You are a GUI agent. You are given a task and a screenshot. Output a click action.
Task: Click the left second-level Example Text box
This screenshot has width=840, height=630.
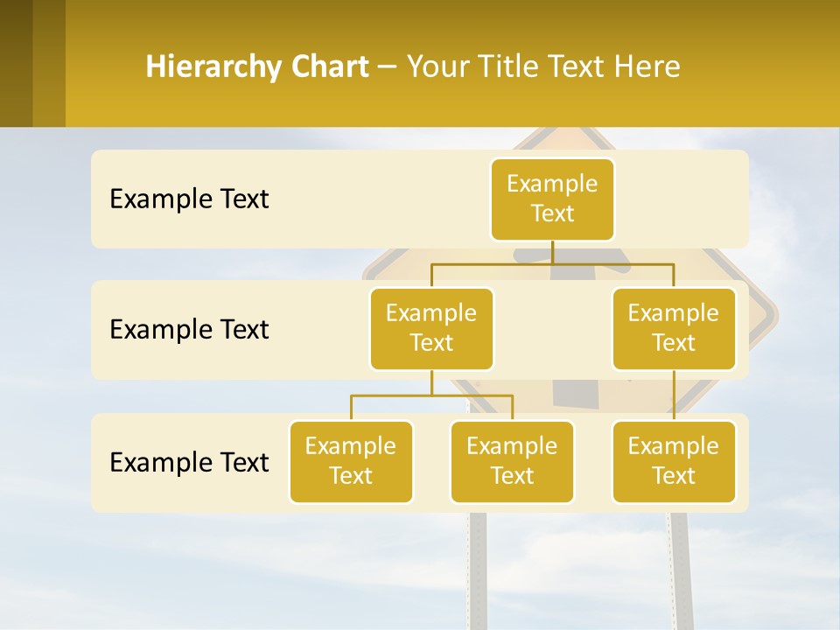coord(430,328)
